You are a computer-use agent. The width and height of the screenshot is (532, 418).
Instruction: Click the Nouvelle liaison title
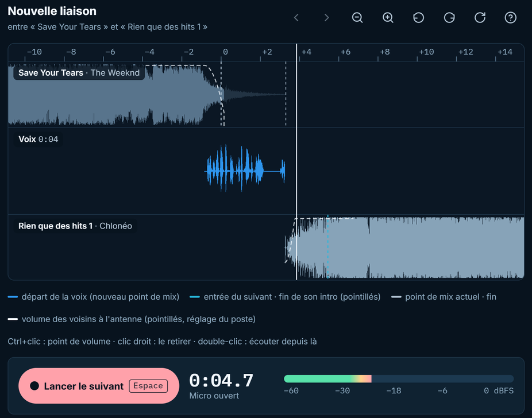pyautogui.click(x=52, y=11)
